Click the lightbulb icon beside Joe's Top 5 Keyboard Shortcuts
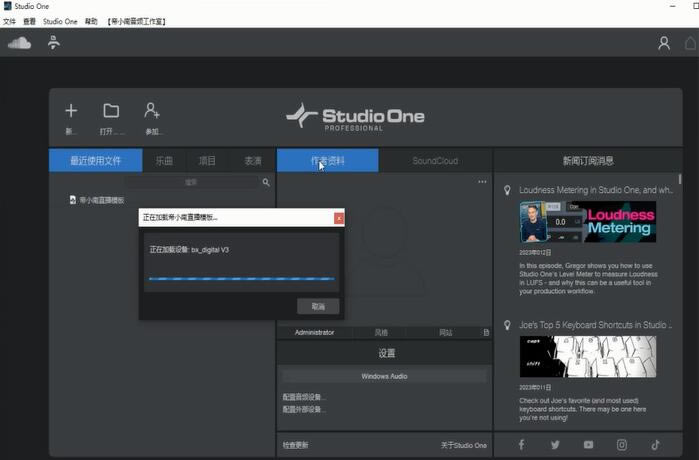Screen dimensions: 699x460 tap(507, 325)
